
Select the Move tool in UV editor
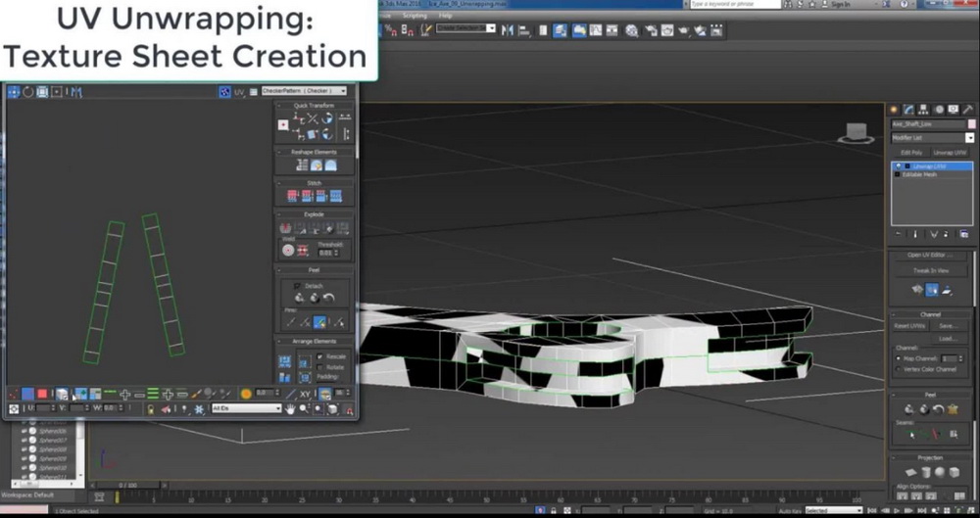[x=13, y=91]
